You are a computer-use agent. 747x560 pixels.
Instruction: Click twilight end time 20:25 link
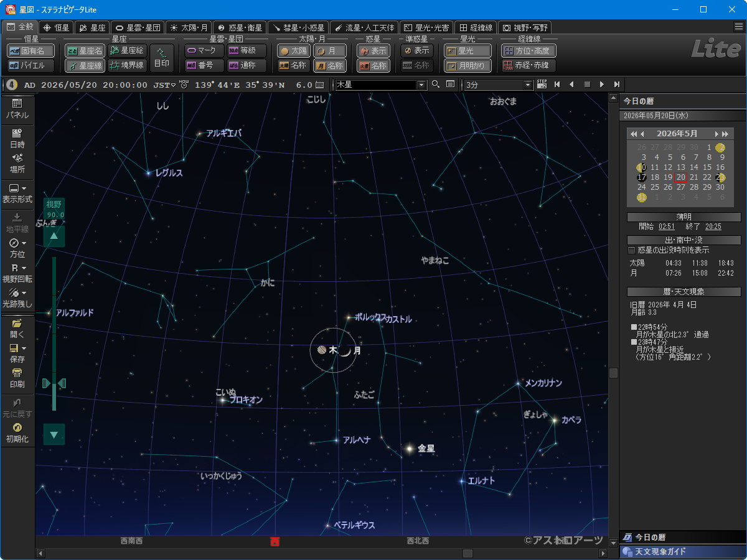point(713,226)
